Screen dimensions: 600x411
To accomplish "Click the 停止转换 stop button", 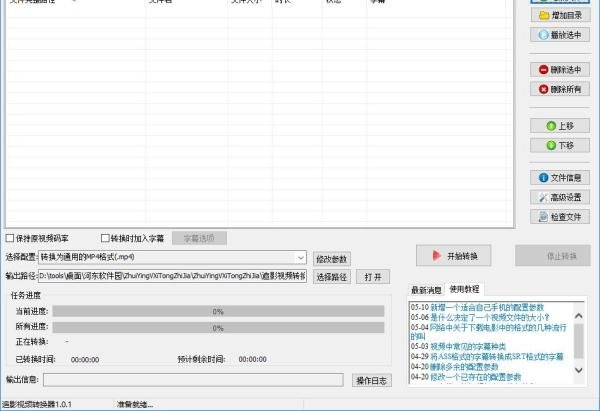I will click(553, 256).
